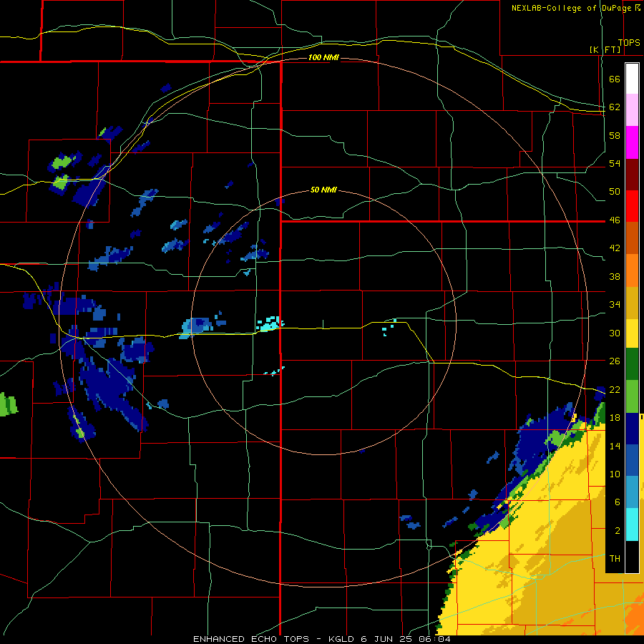The height and width of the screenshot is (644, 644).
Task: Click the orange swatch between 42 and 38
Action: tap(632, 270)
